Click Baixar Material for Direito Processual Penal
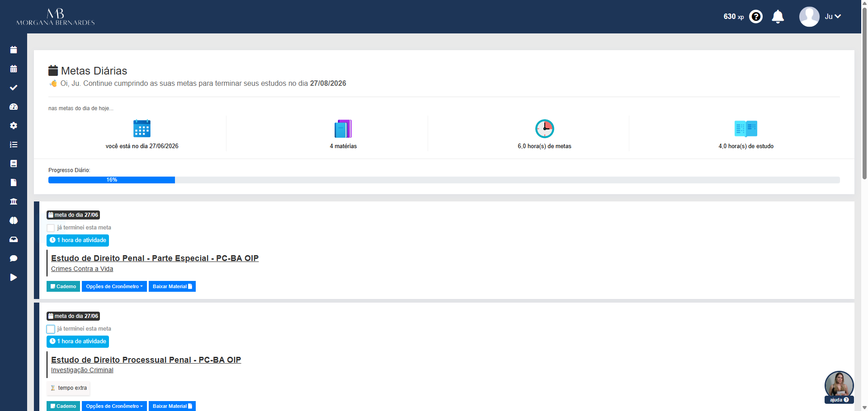 [x=172, y=406]
